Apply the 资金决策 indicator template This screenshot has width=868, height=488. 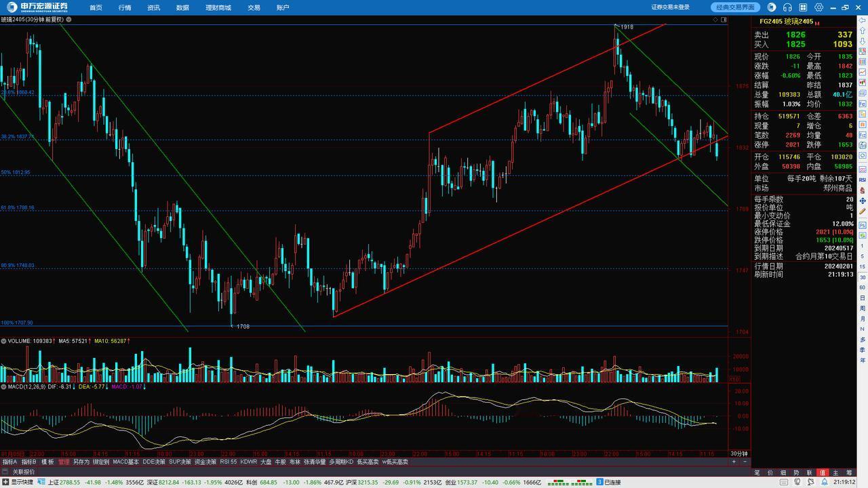[205, 462]
